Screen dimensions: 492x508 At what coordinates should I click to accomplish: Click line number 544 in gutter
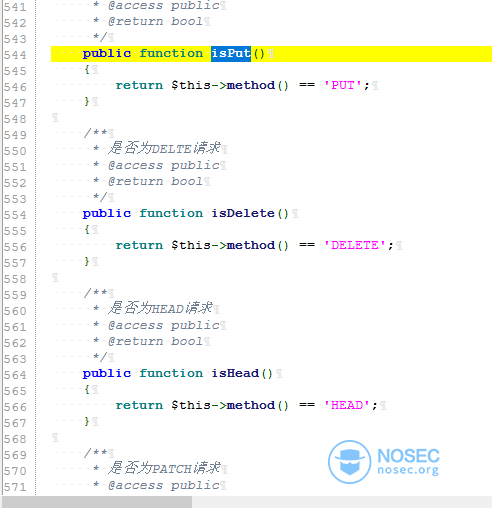tap(15, 55)
